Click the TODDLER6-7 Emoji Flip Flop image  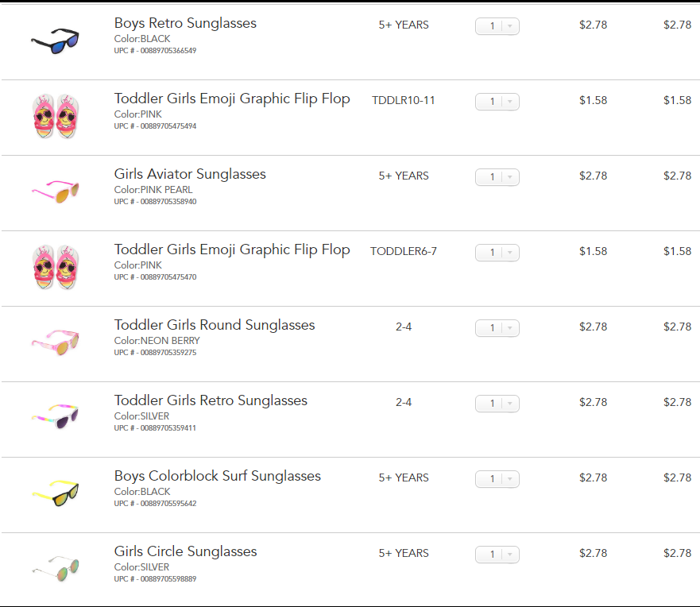[55, 267]
